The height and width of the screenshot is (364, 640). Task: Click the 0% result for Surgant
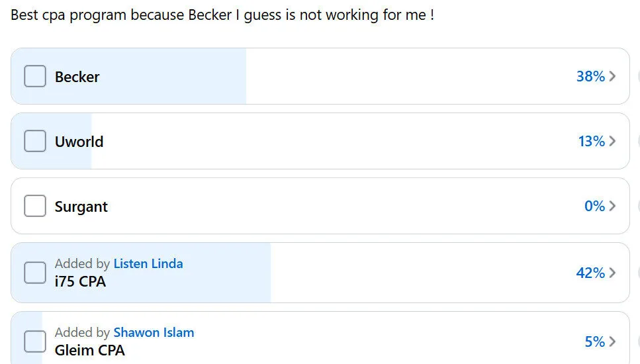[594, 206]
